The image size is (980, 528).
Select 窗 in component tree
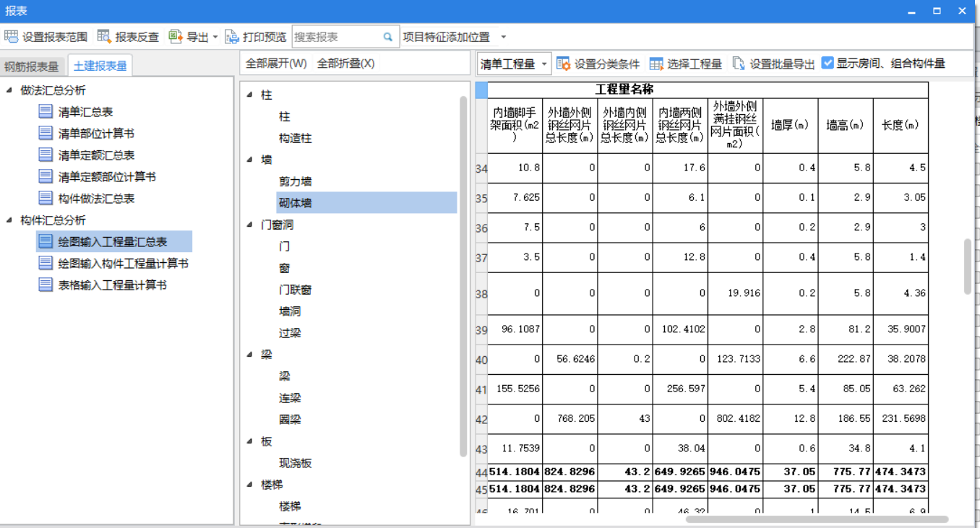tap(284, 268)
